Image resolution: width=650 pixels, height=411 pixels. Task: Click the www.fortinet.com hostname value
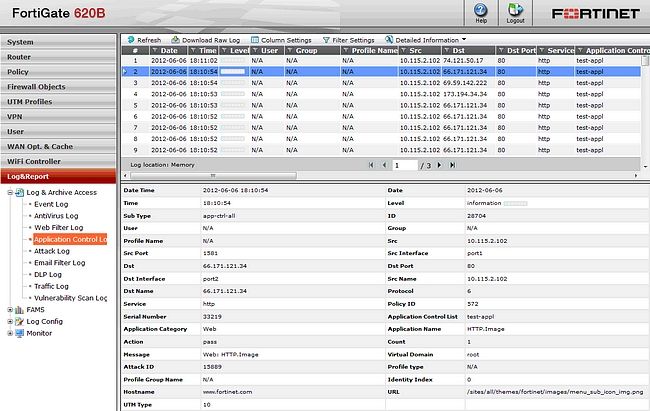[227, 392]
